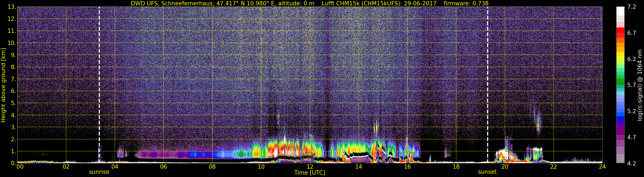644x177 pixels.
Task: Click the red colorbar swatch near 6.7
Action: [x=620, y=30]
